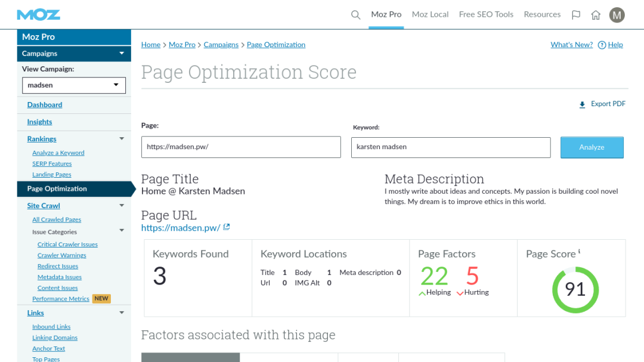The image size is (644, 362).
Task: Click the search magnifier icon
Action: pyautogui.click(x=355, y=15)
